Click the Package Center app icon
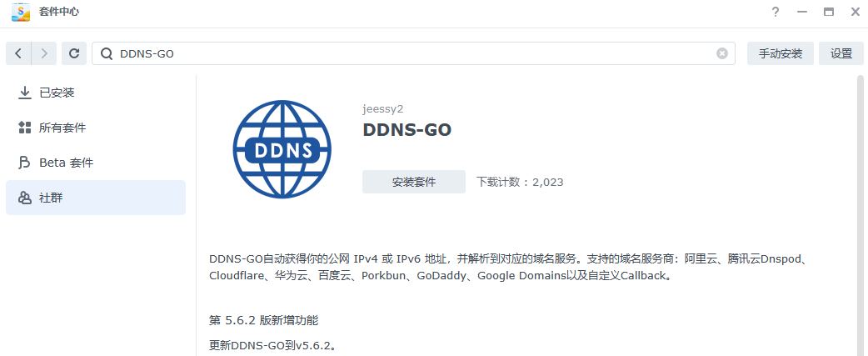868x356 pixels. 21,12
